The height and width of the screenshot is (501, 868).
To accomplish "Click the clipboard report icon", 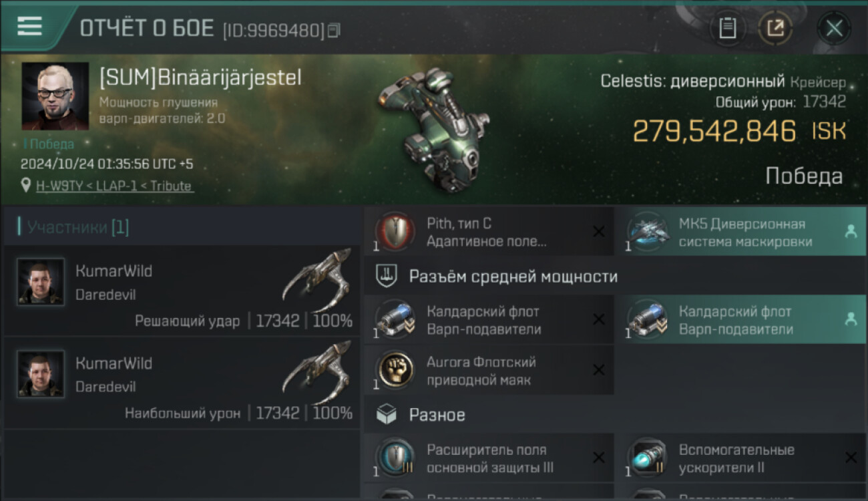I will pyautogui.click(x=727, y=29).
